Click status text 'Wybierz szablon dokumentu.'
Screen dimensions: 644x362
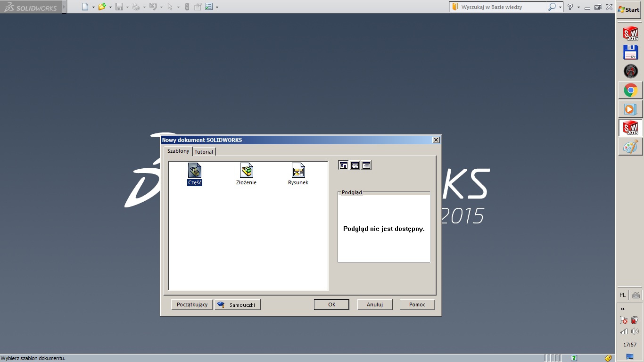click(33, 358)
